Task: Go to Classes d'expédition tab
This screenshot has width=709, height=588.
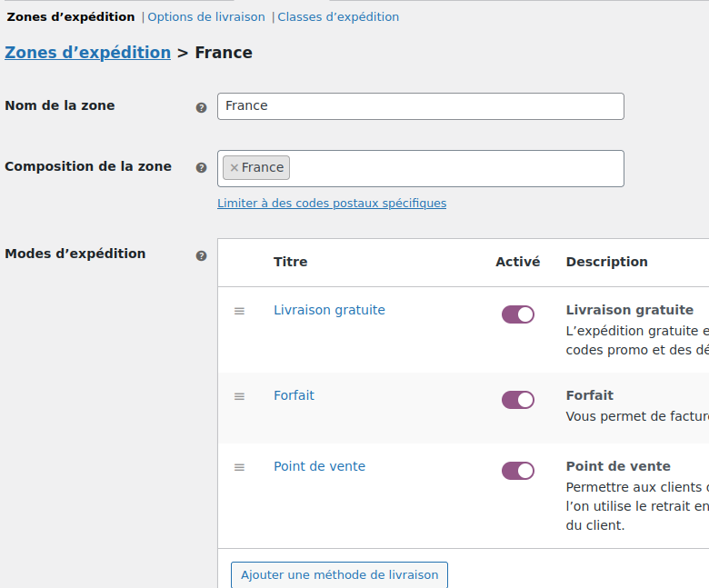Action: click(x=338, y=17)
